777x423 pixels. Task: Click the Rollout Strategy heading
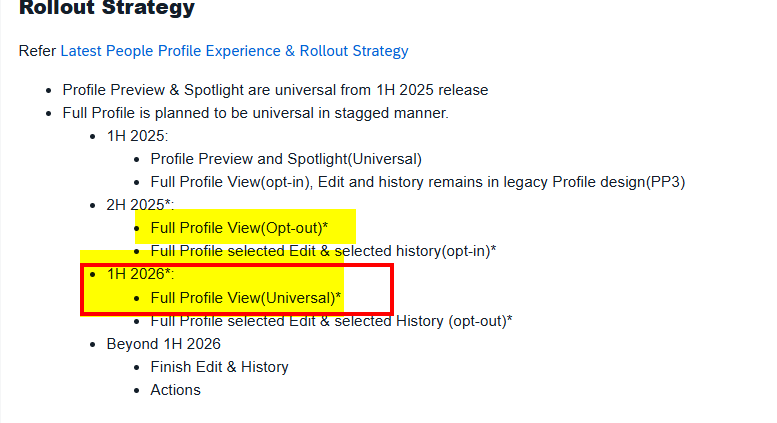point(106,9)
